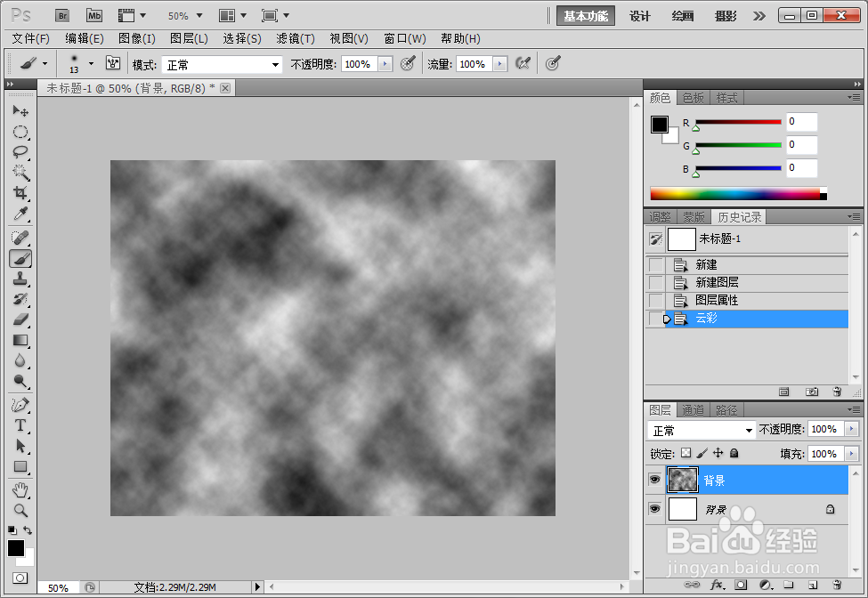Open the flow slider arrow

pos(499,64)
